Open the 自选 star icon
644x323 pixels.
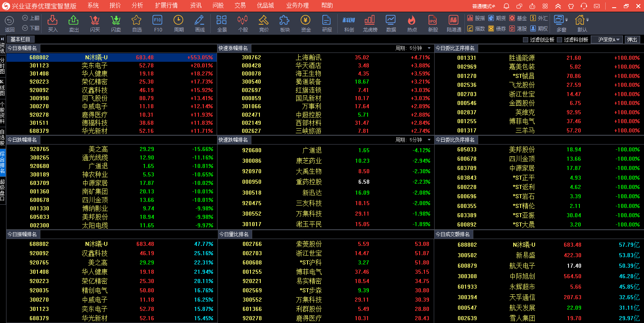point(137,23)
